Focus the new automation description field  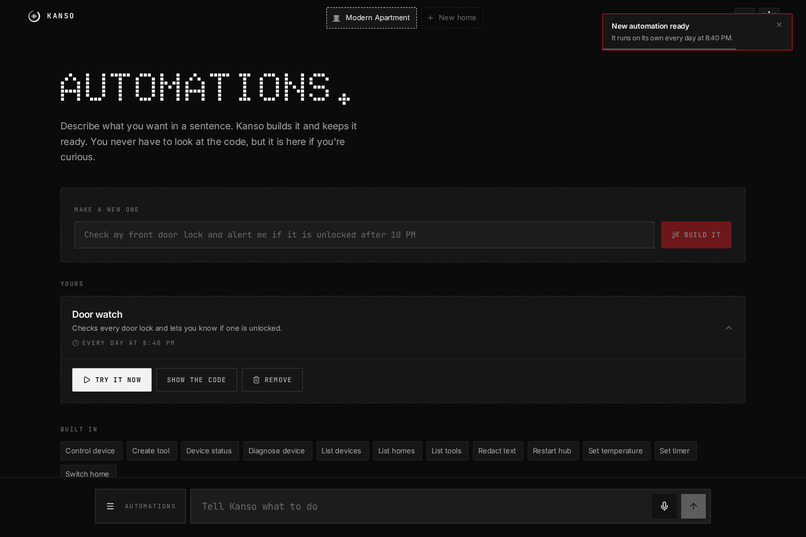pyautogui.click(x=364, y=235)
